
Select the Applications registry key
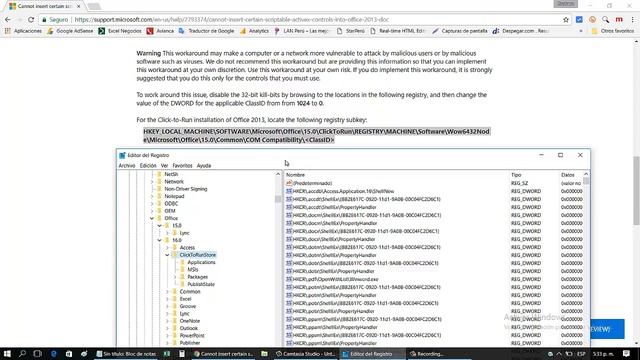pyautogui.click(x=201, y=262)
